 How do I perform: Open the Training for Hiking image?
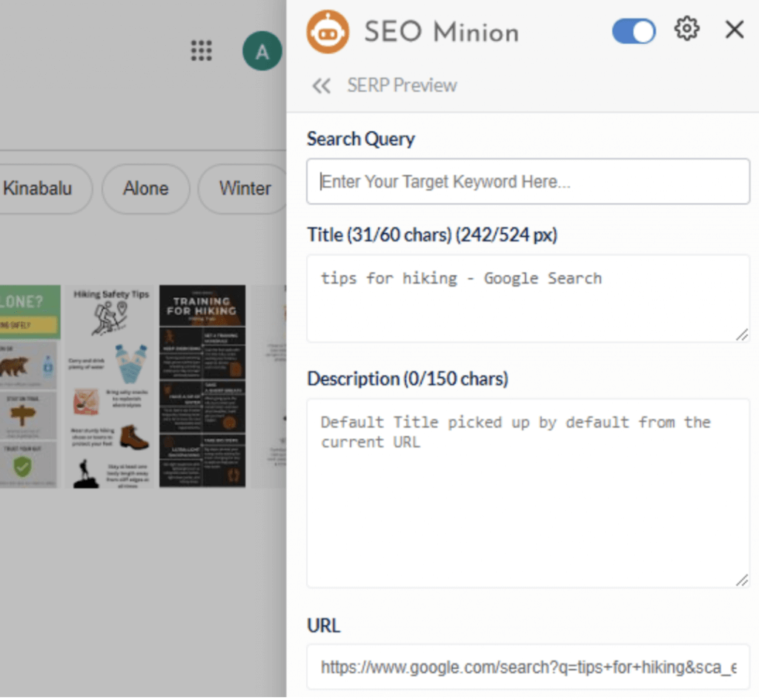click(202, 386)
